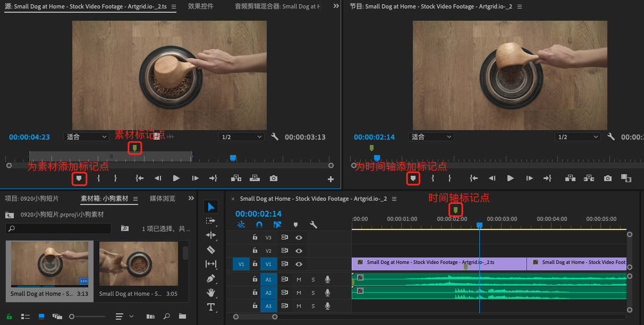Pick the Hand tool
This screenshot has width=644, height=325.
pos(211,293)
